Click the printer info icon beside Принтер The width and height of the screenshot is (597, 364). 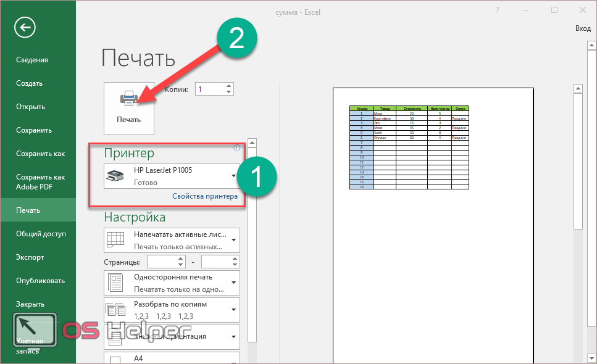coord(236,147)
